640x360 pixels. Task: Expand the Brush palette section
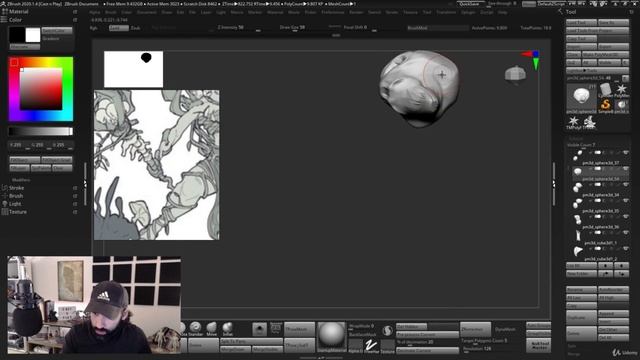click(x=16, y=196)
